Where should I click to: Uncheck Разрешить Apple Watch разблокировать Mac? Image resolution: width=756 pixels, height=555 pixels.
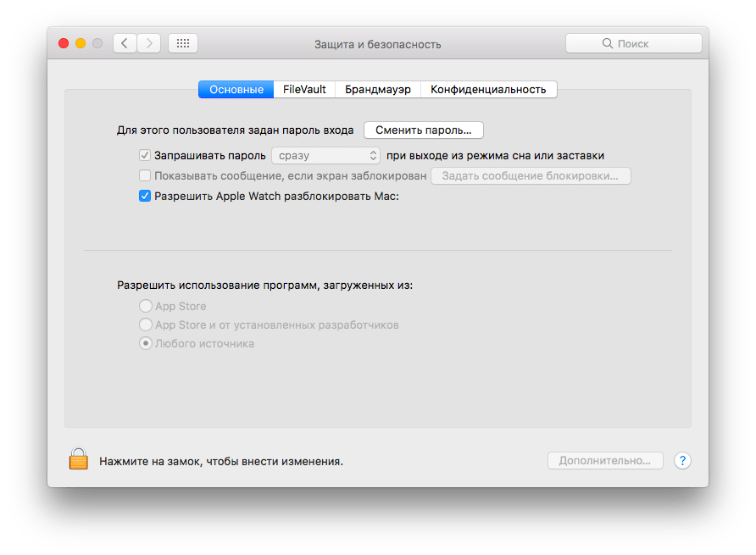[x=145, y=196]
